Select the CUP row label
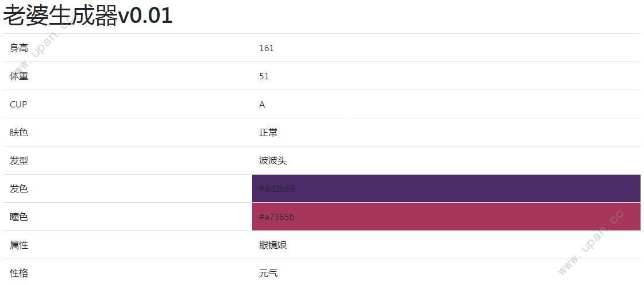This screenshot has width=644, height=285. 18,105
